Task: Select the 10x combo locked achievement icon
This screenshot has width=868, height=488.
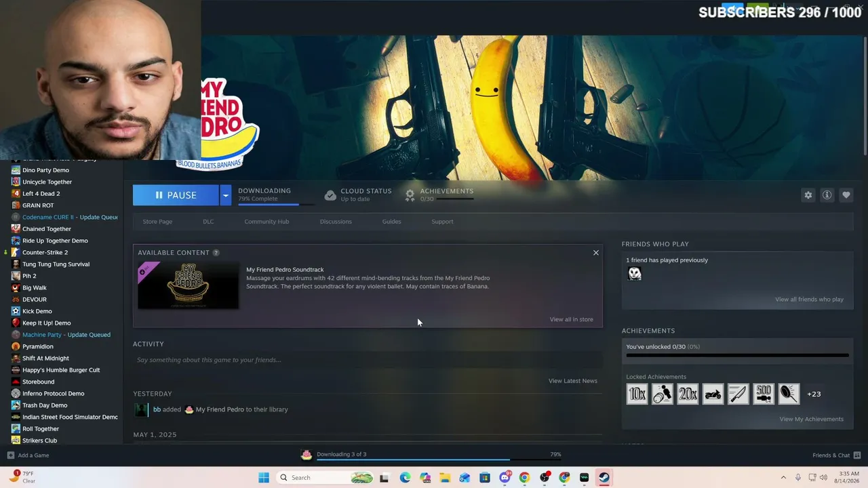Action: tap(637, 394)
